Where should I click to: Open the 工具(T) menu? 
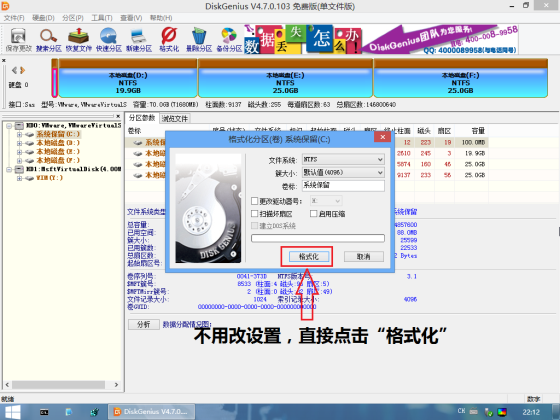tap(102, 18)
